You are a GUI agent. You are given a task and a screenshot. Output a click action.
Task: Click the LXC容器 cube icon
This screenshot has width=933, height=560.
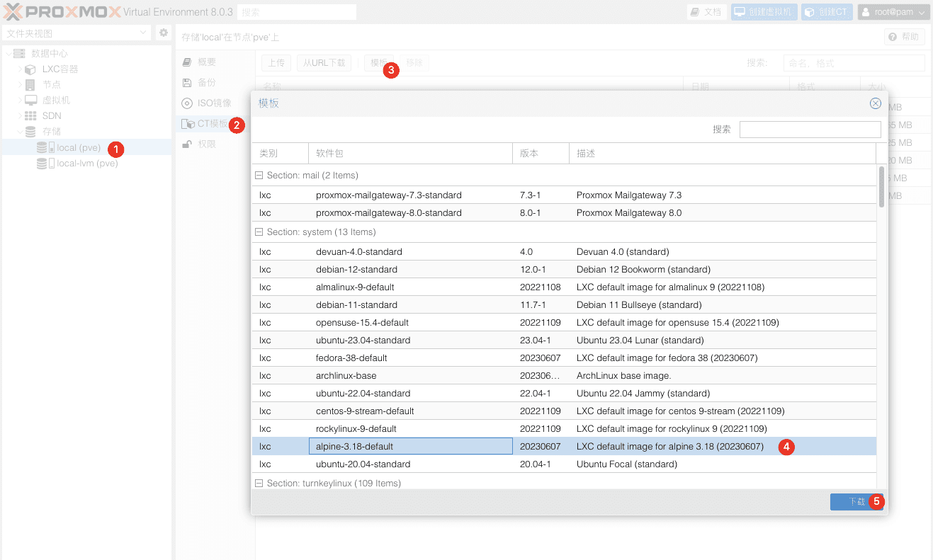[x=30, y=69]
